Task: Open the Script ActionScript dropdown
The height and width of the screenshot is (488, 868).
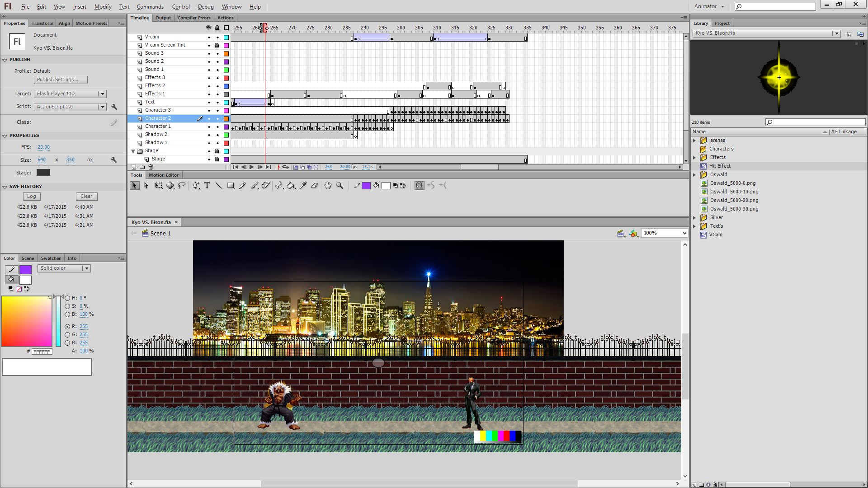Action: pyautogui.click(x=102, y=107)
